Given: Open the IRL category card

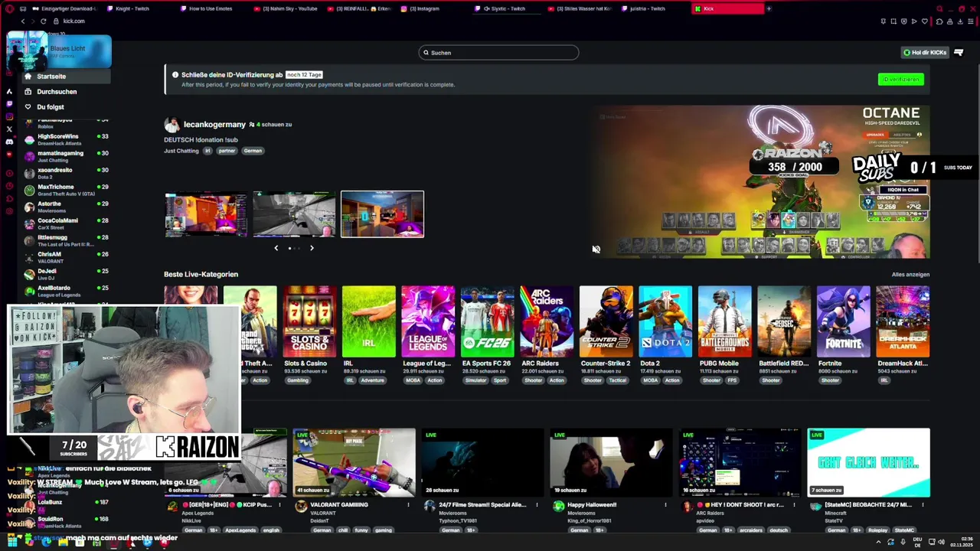Looking at the screenshot, I should [x=368, y=322].
